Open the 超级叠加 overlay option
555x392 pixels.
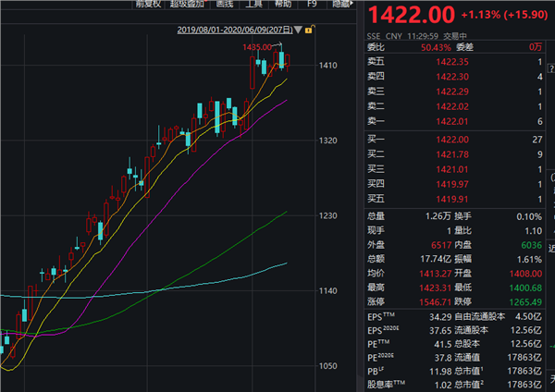(187, 4)
